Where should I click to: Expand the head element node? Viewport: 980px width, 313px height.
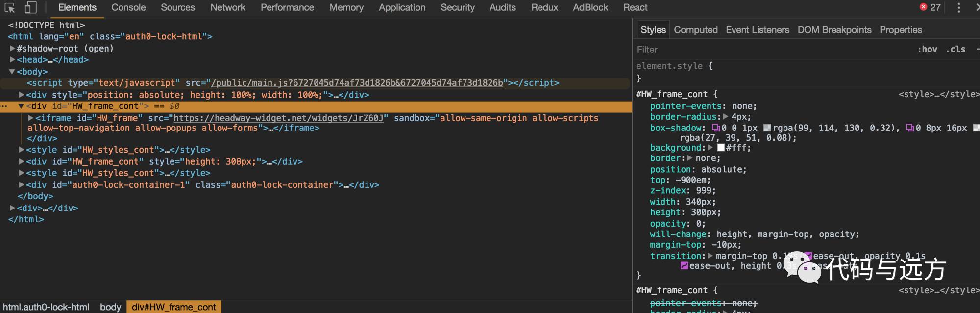12,59
